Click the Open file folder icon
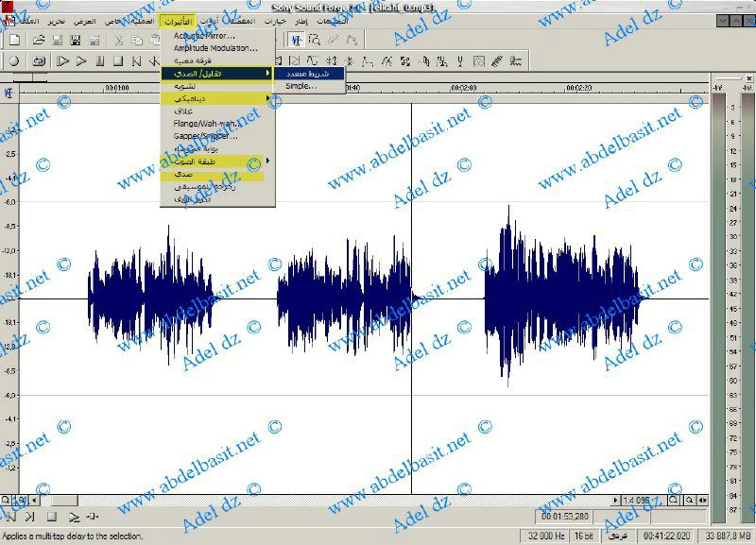The width and height of the screenshot is (756, 545). [39, 40]
